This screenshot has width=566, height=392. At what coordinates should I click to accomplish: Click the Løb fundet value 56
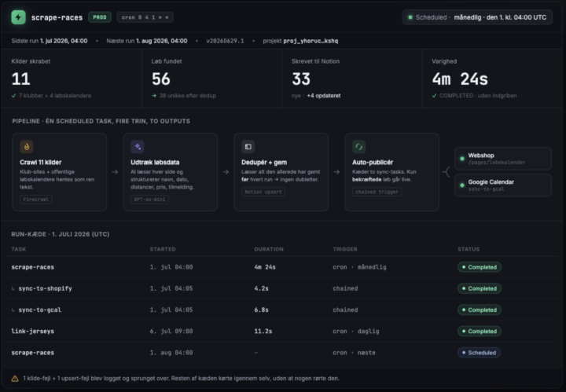tap(161, 79)
